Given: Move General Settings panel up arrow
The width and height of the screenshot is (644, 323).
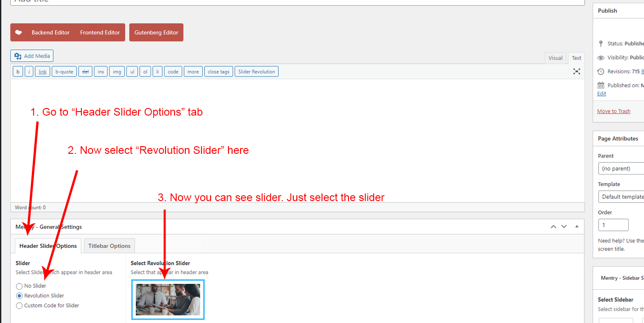Looking at the screenshot, I should [554, 227].
